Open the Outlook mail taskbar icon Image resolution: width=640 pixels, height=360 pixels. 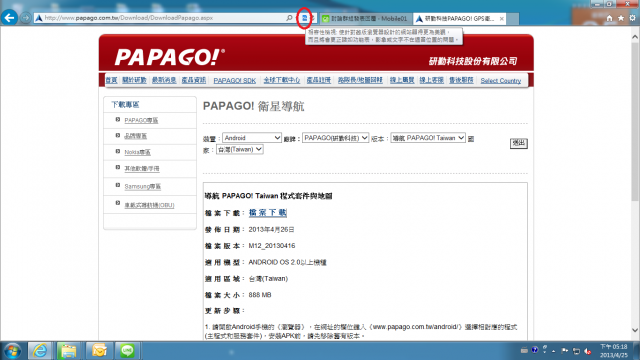99,351
